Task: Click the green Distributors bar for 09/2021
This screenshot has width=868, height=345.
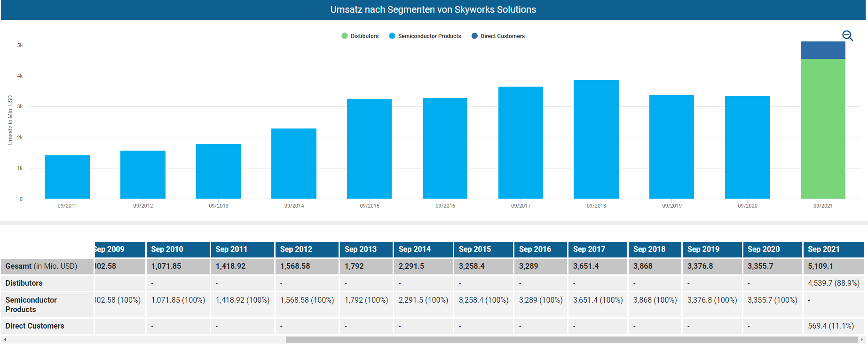Action: tap(823, 129)
